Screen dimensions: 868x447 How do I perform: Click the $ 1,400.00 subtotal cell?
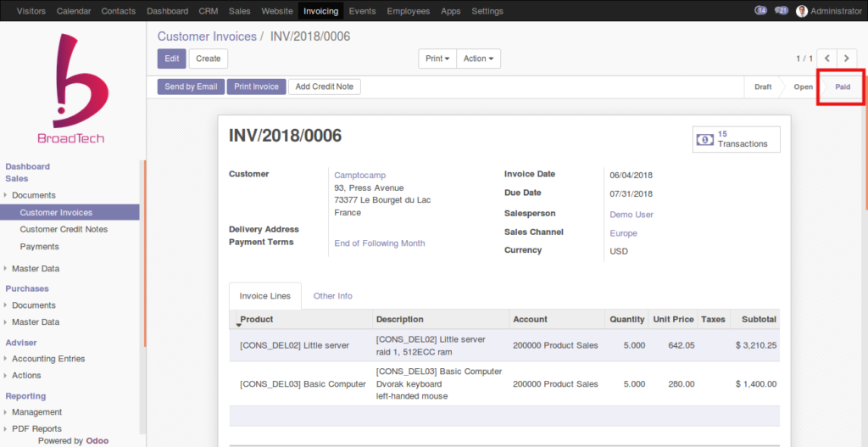(x=755, y=384)
